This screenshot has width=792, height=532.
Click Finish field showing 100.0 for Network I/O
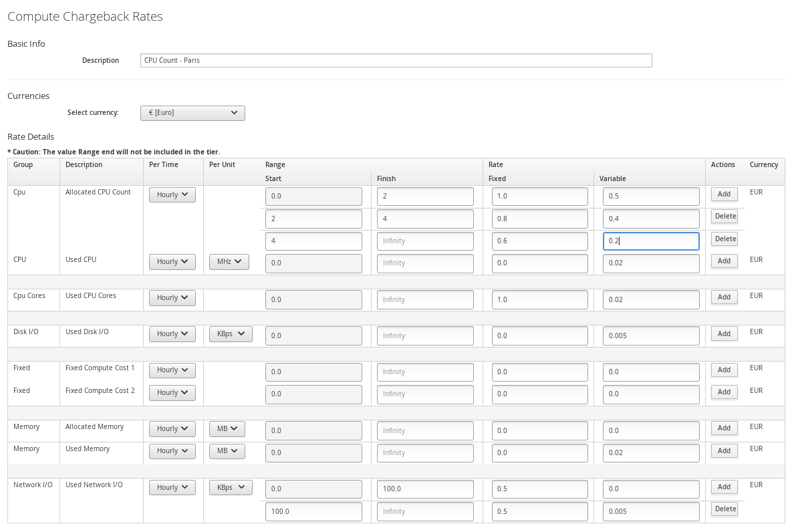[425, 489]
